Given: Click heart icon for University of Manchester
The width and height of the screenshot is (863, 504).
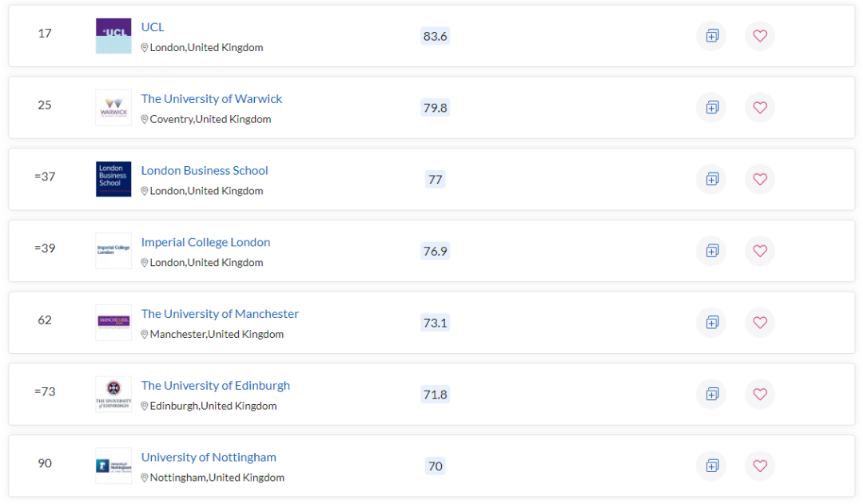Looking at the screenshot, I should tap(760, 322).
